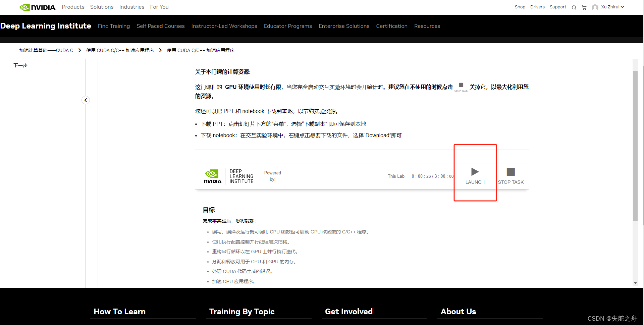Viewport: 644px width, 325px height.
Task: Click the lab timer 0 : 00 : 26
Action: coord(421,176)
